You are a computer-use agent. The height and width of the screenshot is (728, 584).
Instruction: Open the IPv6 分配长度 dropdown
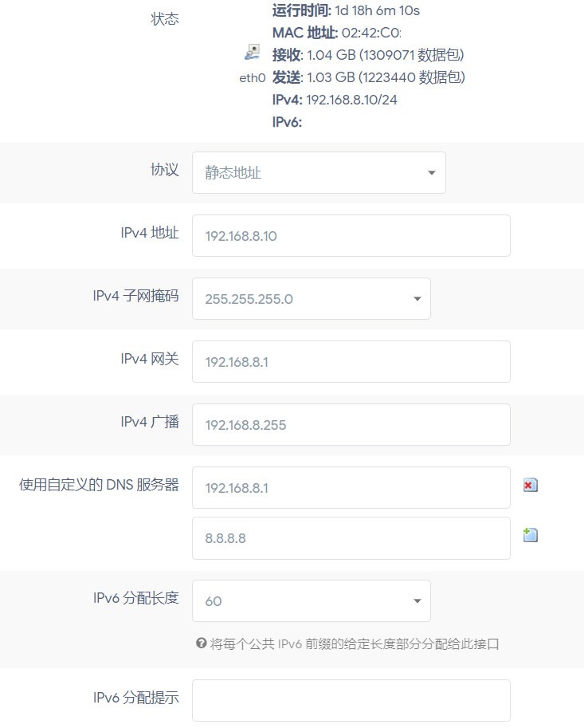tap(311, 600)
